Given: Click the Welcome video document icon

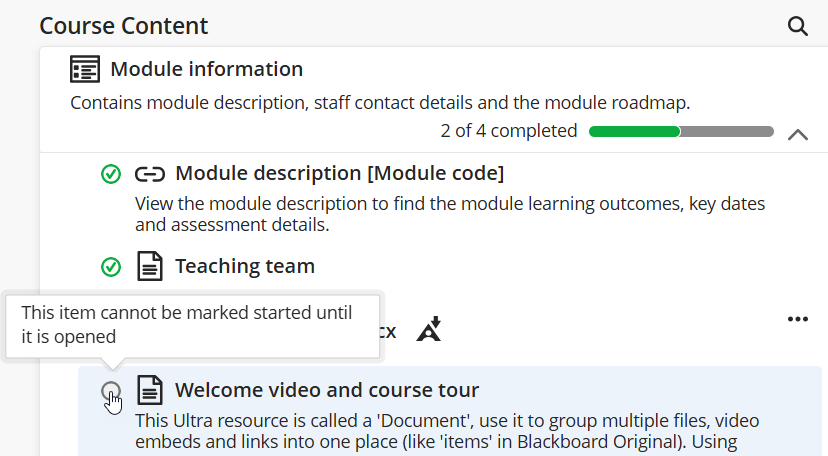Looking at the screenshot, I should click(x=150, y=390).
